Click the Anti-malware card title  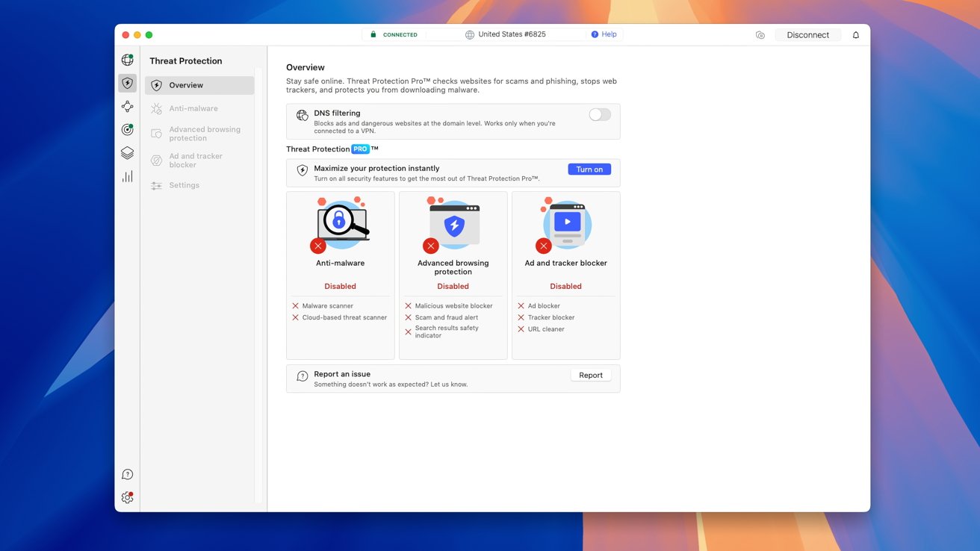[x=341, y=264]
